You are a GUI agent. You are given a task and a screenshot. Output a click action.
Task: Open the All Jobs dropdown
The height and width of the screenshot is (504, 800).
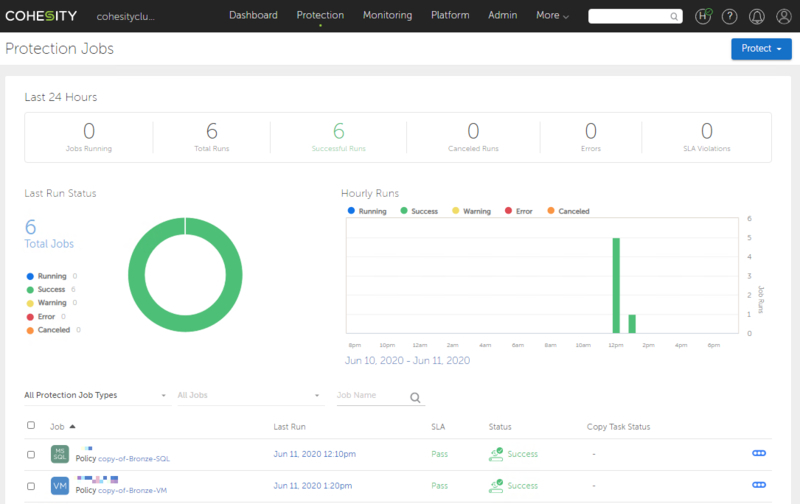click(x=251, y=395)
